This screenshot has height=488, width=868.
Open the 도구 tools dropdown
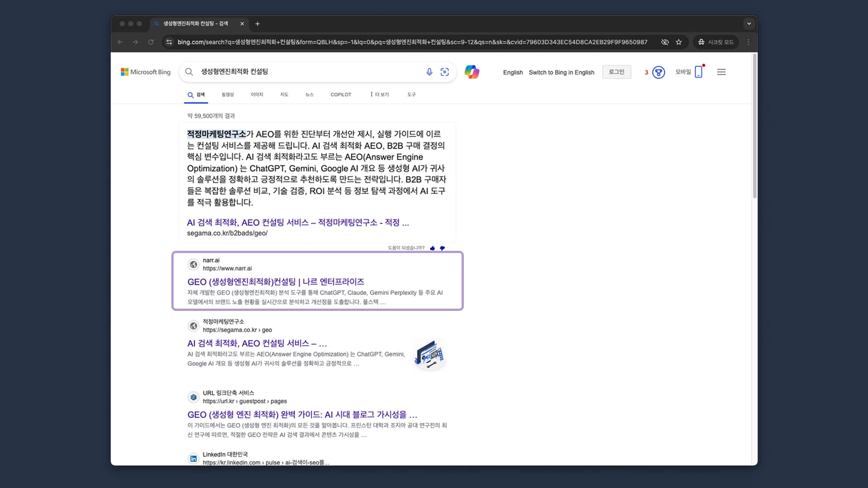point(411,94)
